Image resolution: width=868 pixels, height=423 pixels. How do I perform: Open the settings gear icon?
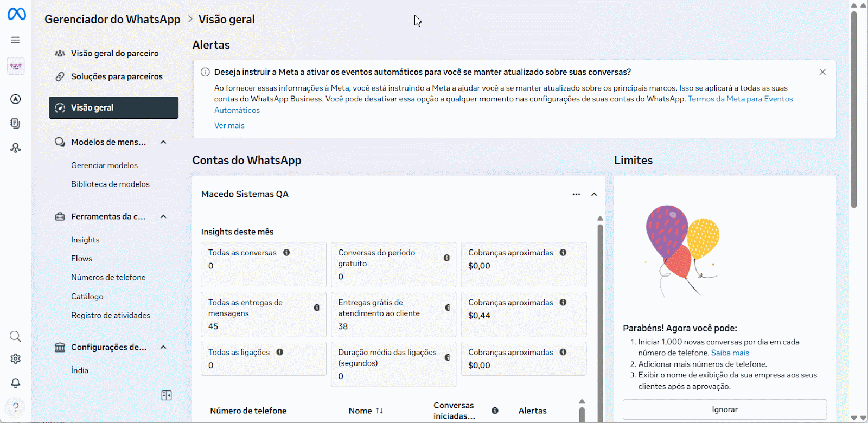point(16,359)
